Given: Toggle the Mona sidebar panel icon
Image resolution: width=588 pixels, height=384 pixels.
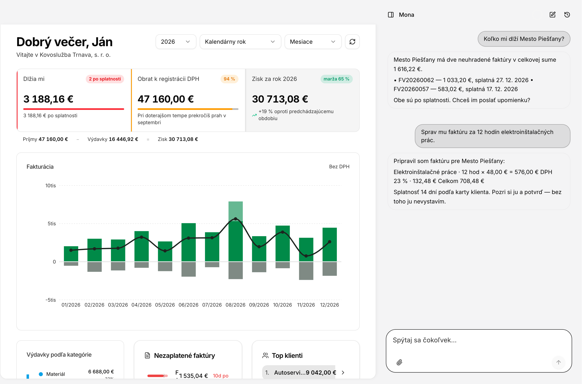Looking at the screenshot, I should [391, 15].
